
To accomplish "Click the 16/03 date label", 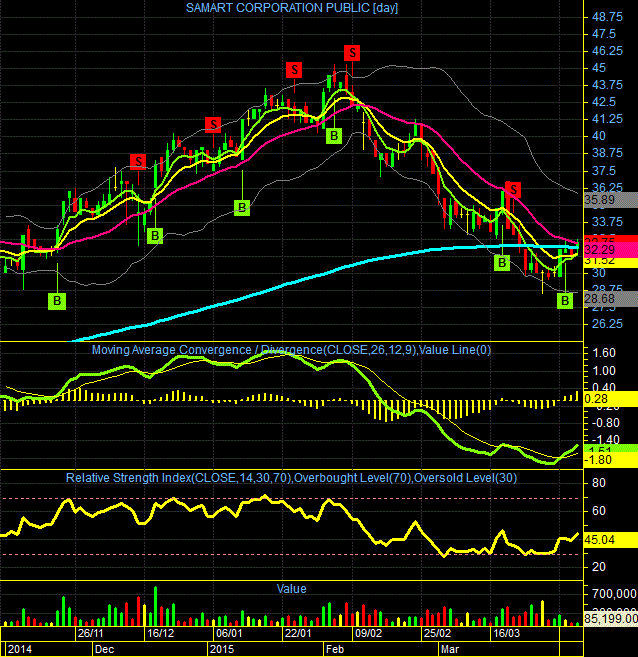I will click(506, 633).
